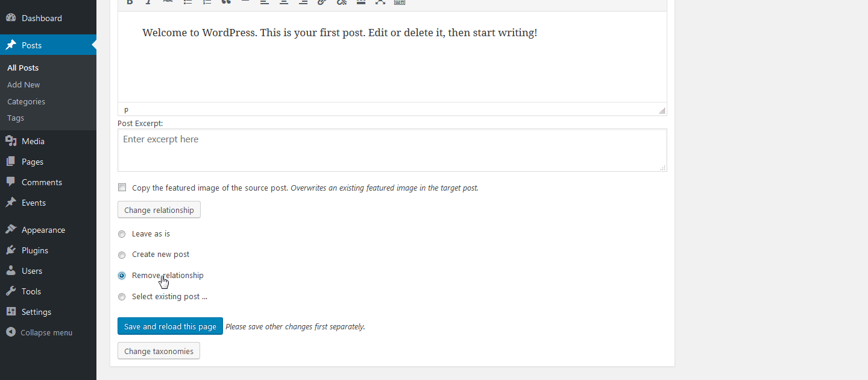Expand the Change taxonomies section
Image resolution: width=868 pixels, height=380 pixels.
point(159,351)
